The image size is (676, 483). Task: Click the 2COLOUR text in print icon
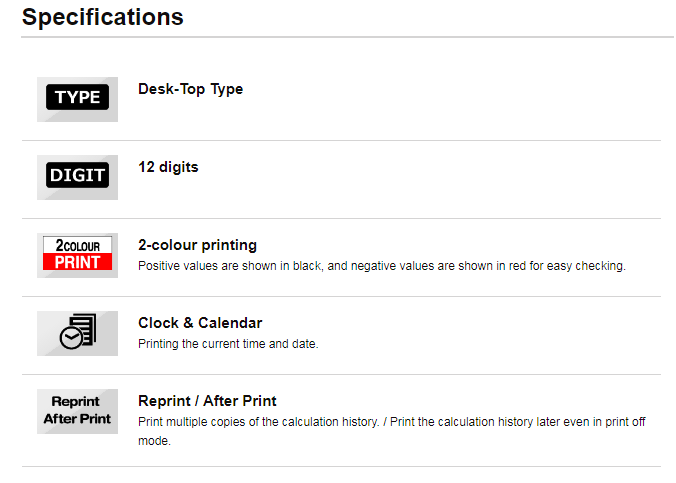(78, 245)
